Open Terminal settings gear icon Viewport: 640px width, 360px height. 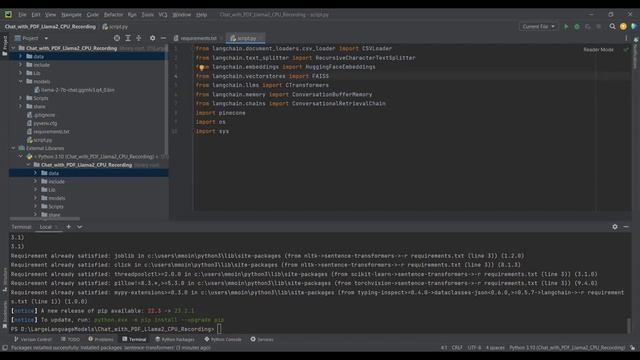point(615,227)
